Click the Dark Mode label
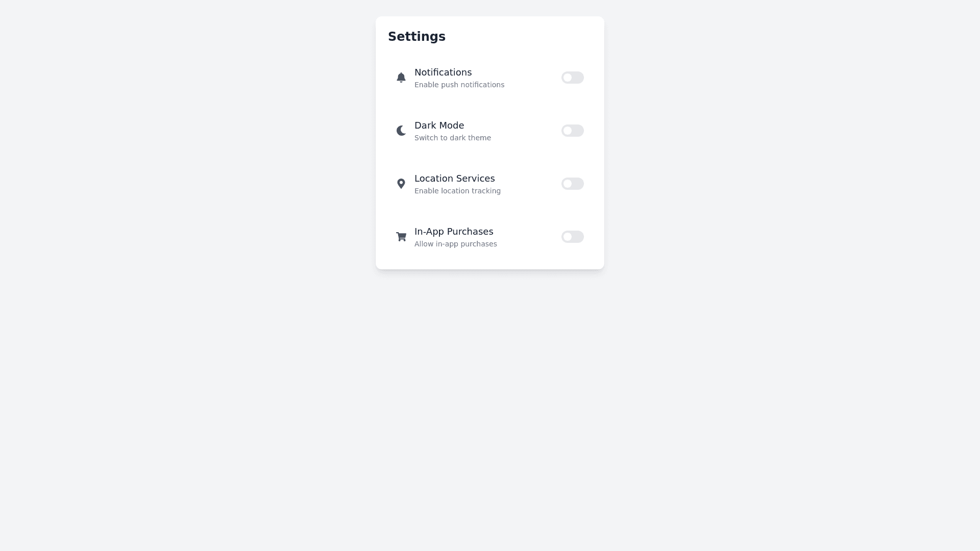The image size is (980, 551). (439, 126)
